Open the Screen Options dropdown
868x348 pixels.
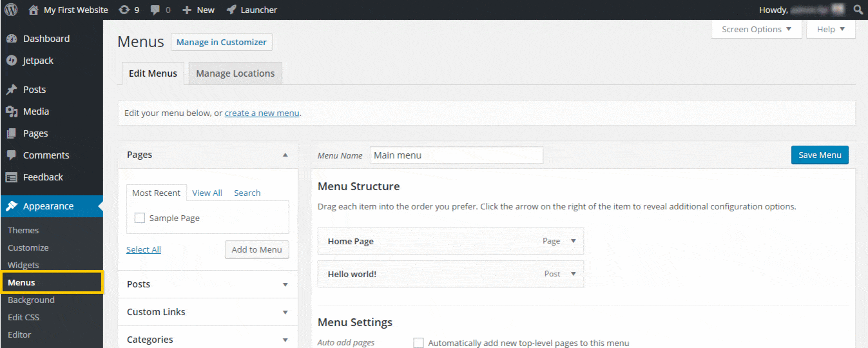(x=756, y=29)
